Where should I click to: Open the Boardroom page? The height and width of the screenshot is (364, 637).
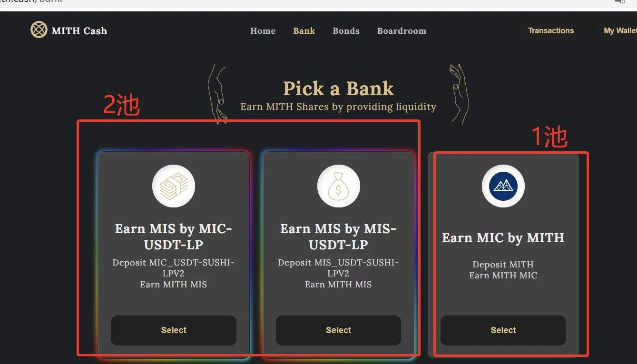(x=402, y=31)
